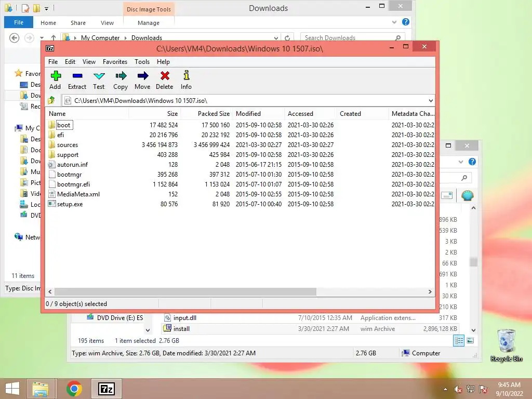The height and width of the screenshot is (399, 532).
Task: Open the 7-Zip File menu
Action: (x=53, y=62)
